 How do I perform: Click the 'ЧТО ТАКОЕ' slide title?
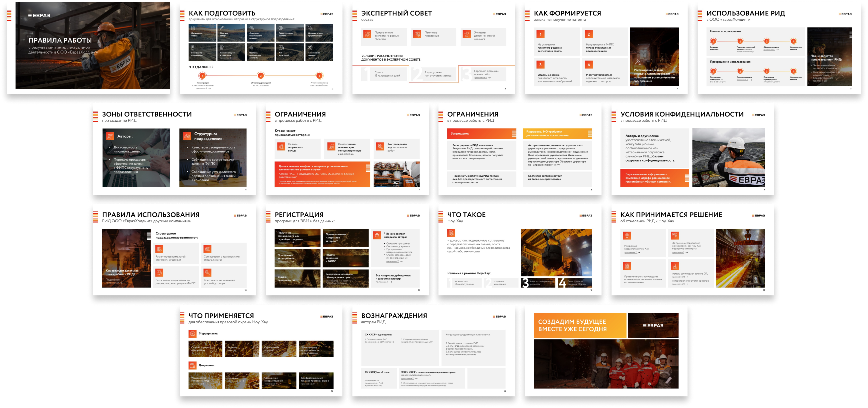(x=466, y=215)
